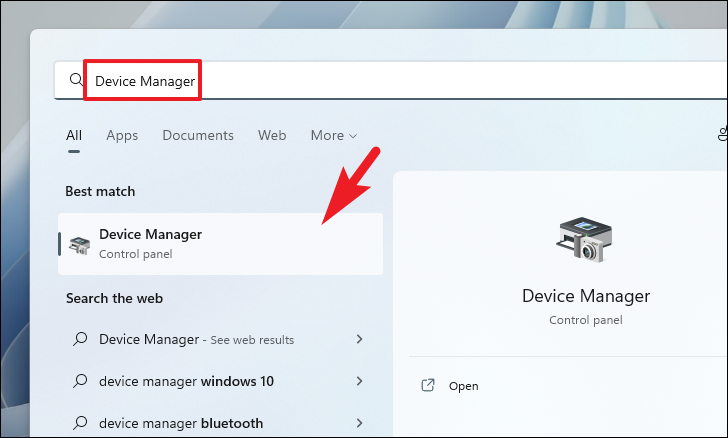Click the small Device Manager icon in best match
Viewport: 728px width, 438px height.
tap(79, 245)
